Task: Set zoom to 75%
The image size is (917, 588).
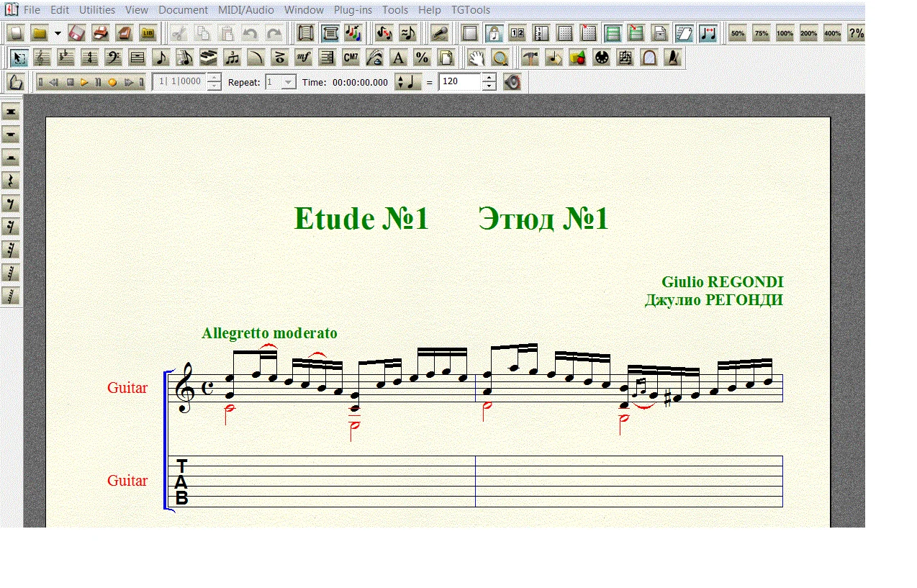Action: click(x=762, y=33)
